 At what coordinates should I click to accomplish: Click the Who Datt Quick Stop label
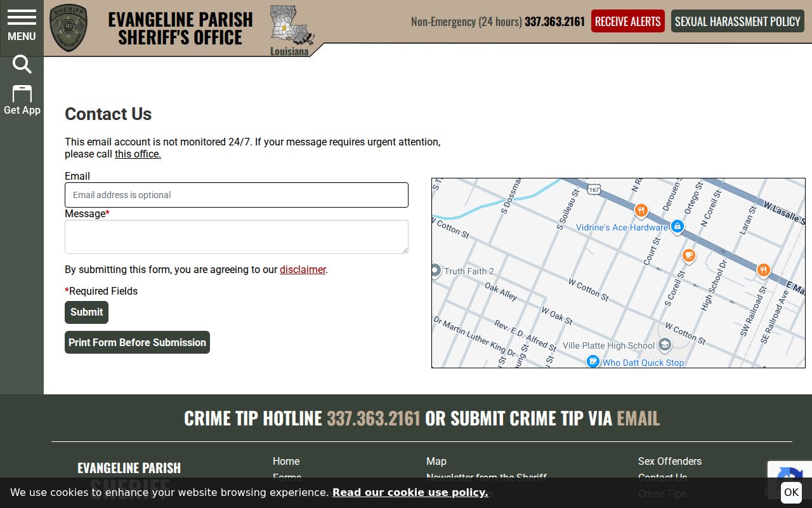click(643, 363)
